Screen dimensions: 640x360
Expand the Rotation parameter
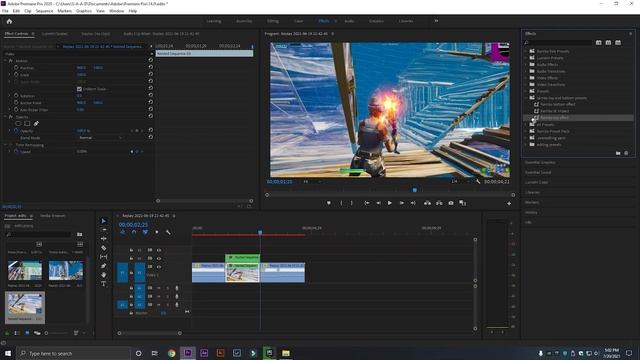[x=10, y=96]
